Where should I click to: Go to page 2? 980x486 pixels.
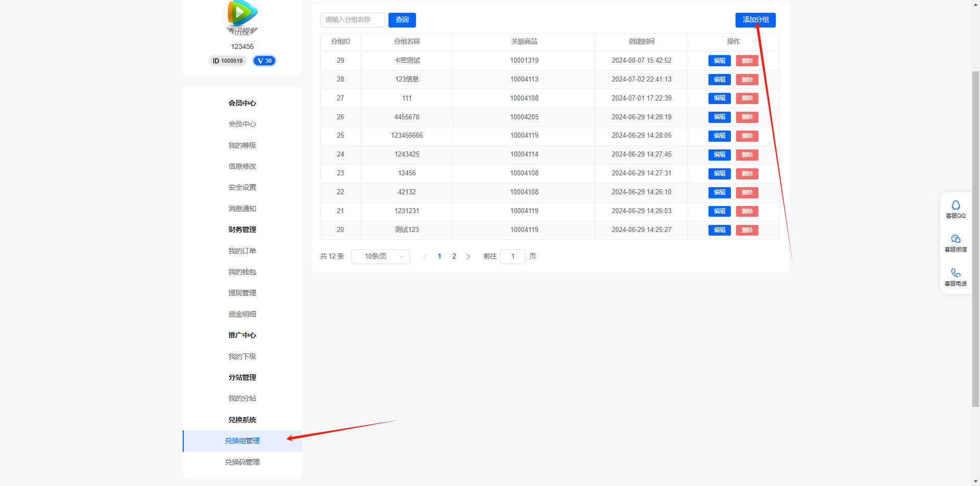coord(454,257)
